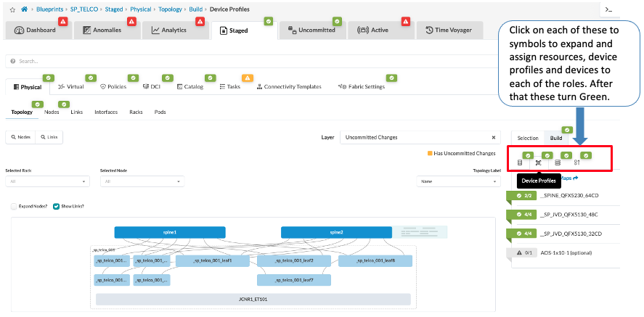Select the Connectivity Templates sub-tab

coord(289,87)
